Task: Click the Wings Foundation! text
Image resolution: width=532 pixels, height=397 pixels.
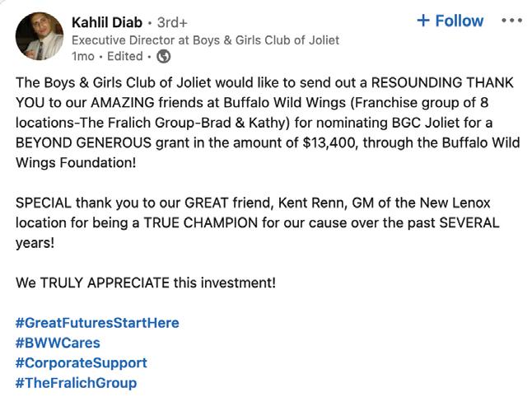Action: (76, 163)
